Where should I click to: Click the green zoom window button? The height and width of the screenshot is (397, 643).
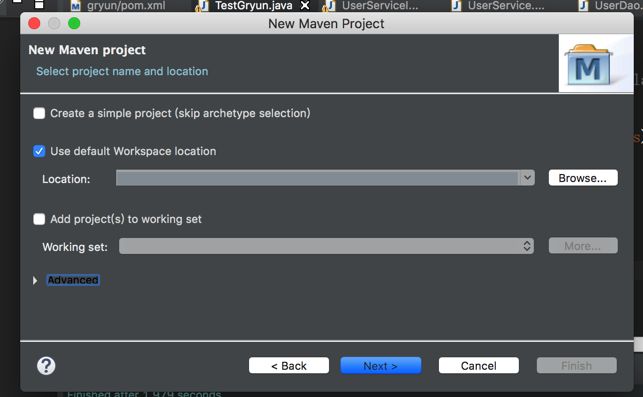pos(74,23)
